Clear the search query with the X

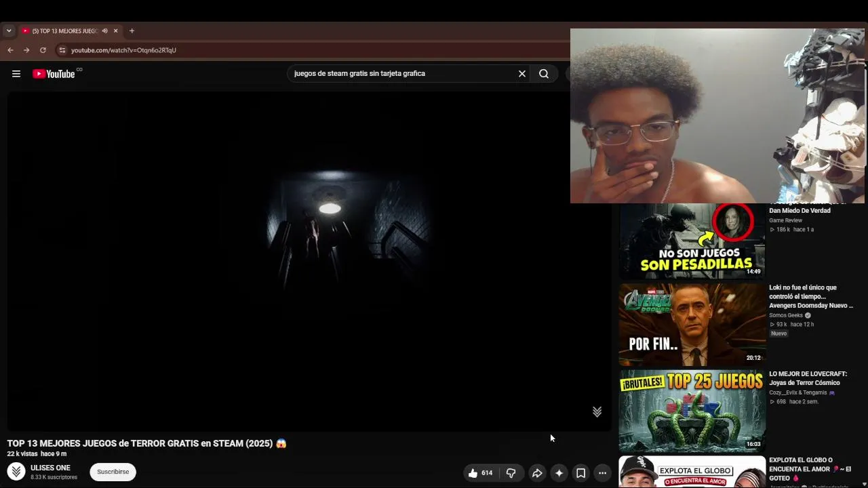[522, 74]
